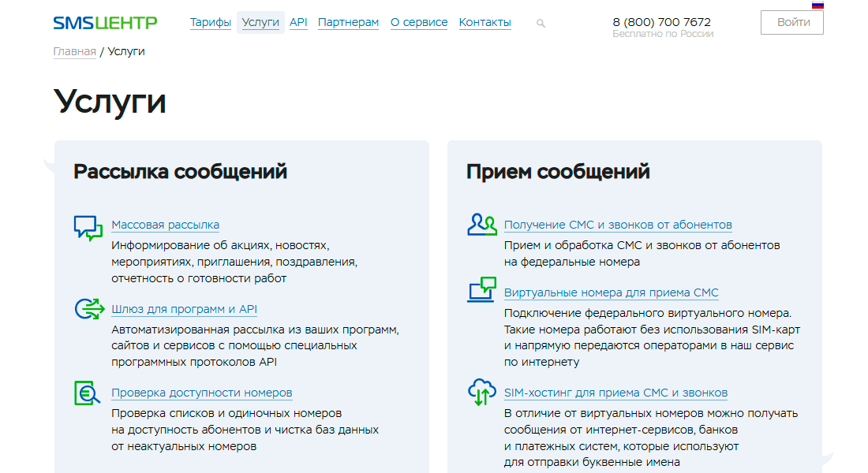The image size is (868, 473).
Task: Open the API menu item
Action: 298,22
